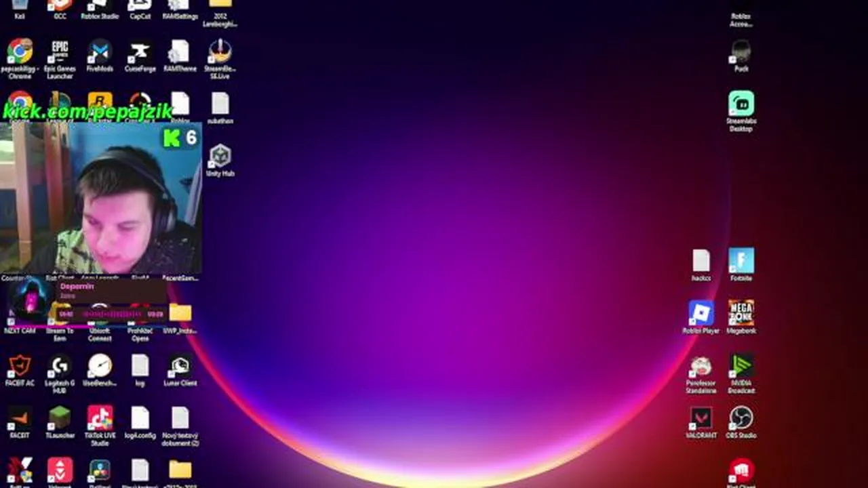Launch the Roblox Studio shortcut
Image resolution: width=868 pixels, height=488 pixels.
click(100, 6)
